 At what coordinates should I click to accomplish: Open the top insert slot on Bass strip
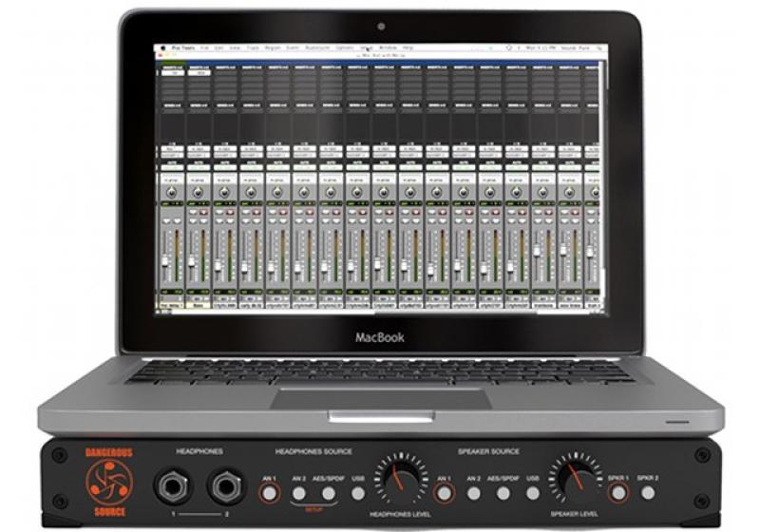pyautogui.click(x=199, y=73)
